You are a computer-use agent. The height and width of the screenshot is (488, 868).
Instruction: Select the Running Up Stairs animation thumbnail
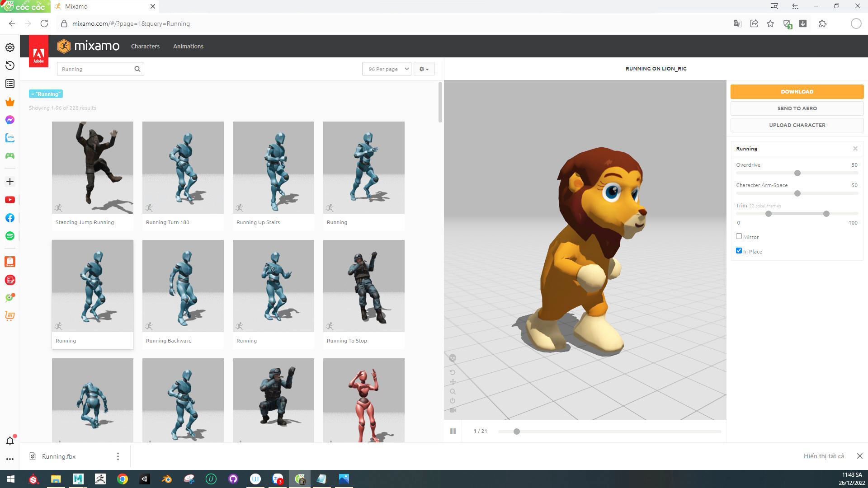[274, 168]
